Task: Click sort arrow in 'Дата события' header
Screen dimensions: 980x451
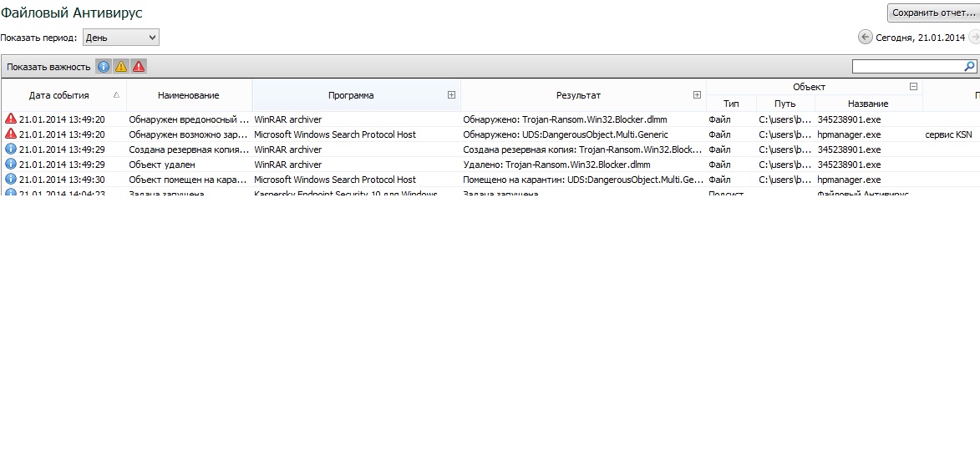Action: [x=116, y=95]
